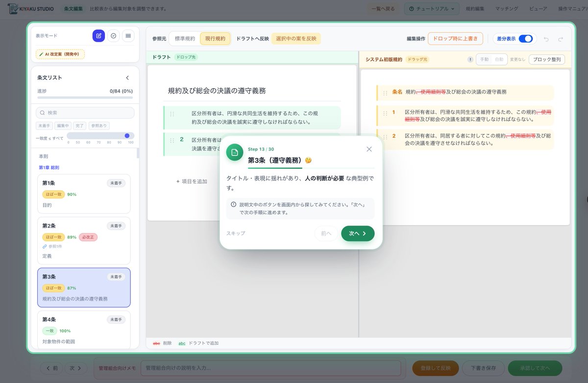The width and height of the screenshot is (588, 383).
Task: Click ＋ 項目を追加 in draft
Action: click(192, 181)
